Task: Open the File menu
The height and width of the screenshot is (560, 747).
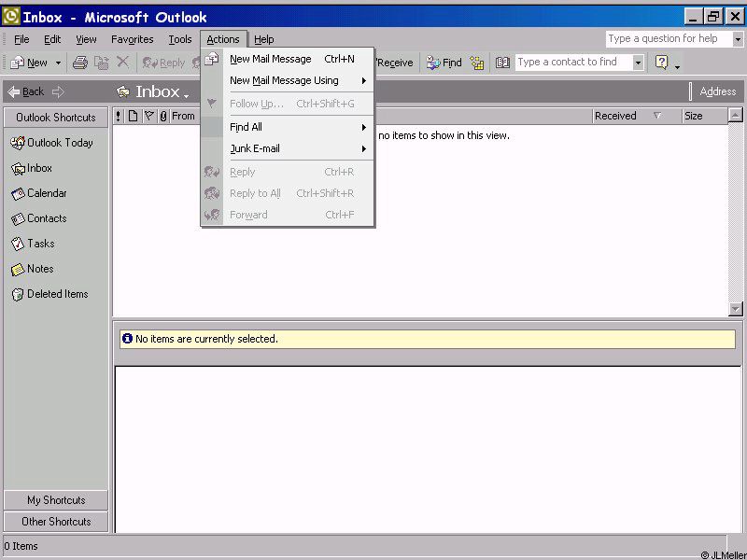Action: (21, 39)
